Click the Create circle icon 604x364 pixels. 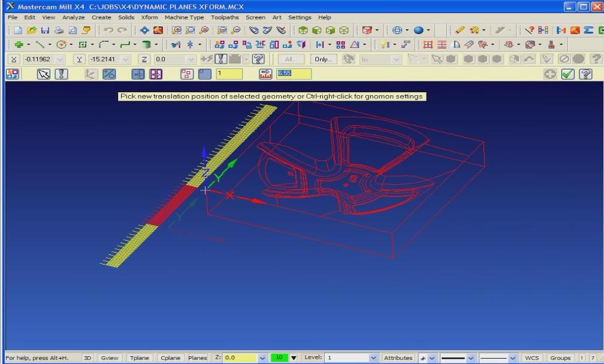coord(61,45)
